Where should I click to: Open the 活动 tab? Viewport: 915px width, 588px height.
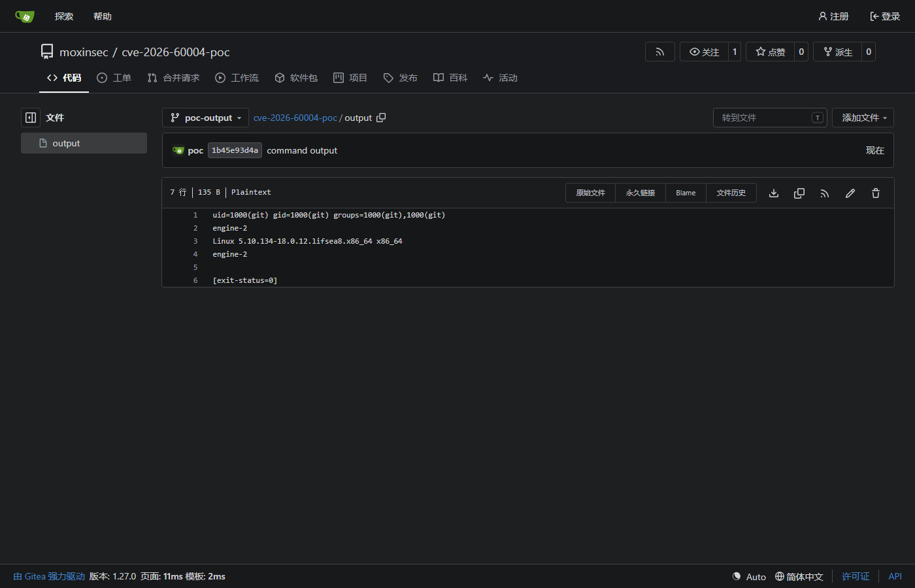coord(500,78)
